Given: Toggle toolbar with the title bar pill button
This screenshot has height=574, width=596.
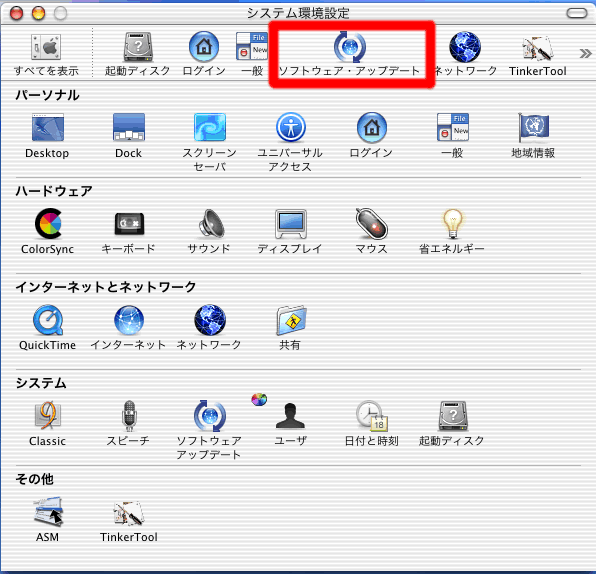Looking at the screenshot, I should point(577,13).
